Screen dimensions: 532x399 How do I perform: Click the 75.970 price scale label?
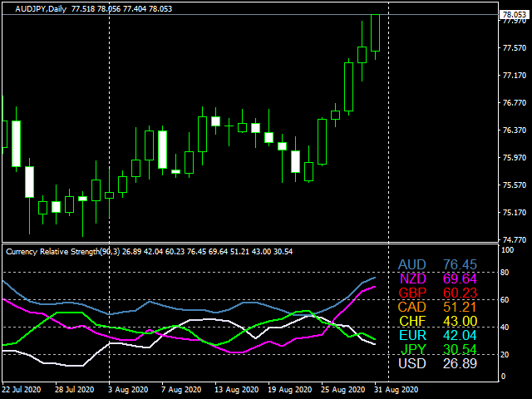point(515,158)
